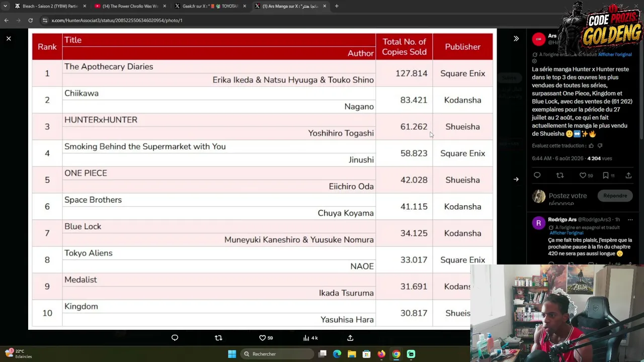This screenshot has height=362, width=644.
Task: Close the Bleach Saison 2 tab
Action: click(x=85, y=6)
